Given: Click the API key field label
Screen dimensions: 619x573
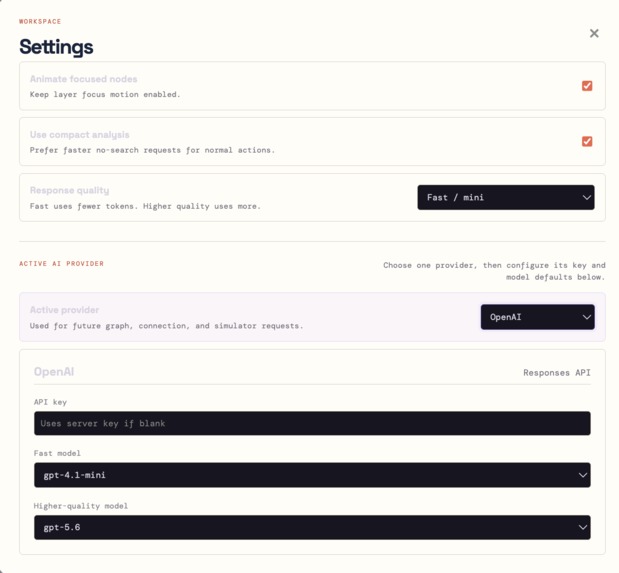Looking at the screenshot, I should 50,402.
